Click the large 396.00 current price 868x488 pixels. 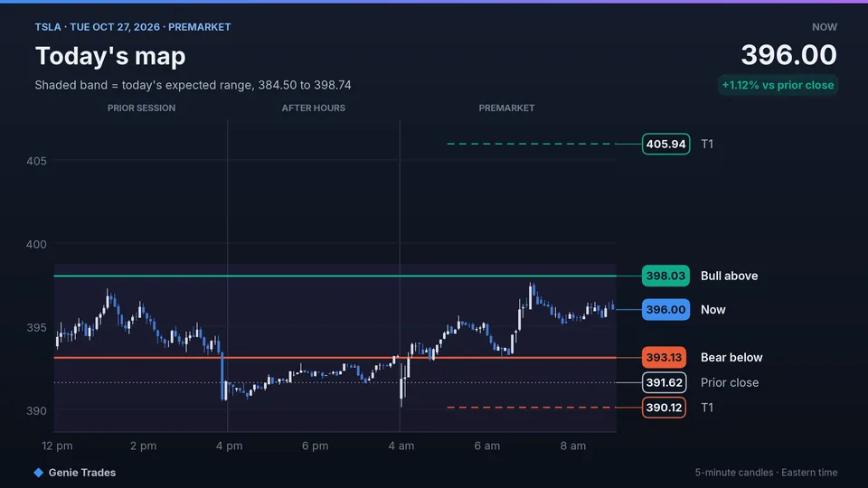point(788,55)
